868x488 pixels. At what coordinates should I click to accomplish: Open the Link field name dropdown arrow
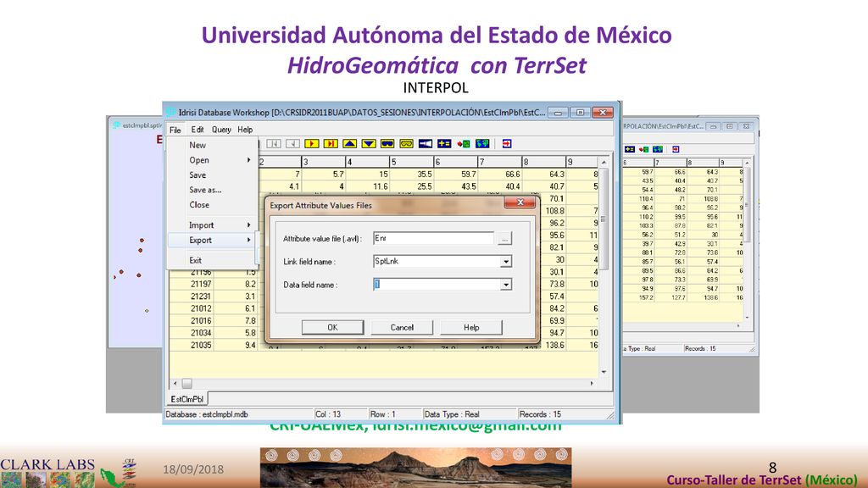(x=506, y=262)
